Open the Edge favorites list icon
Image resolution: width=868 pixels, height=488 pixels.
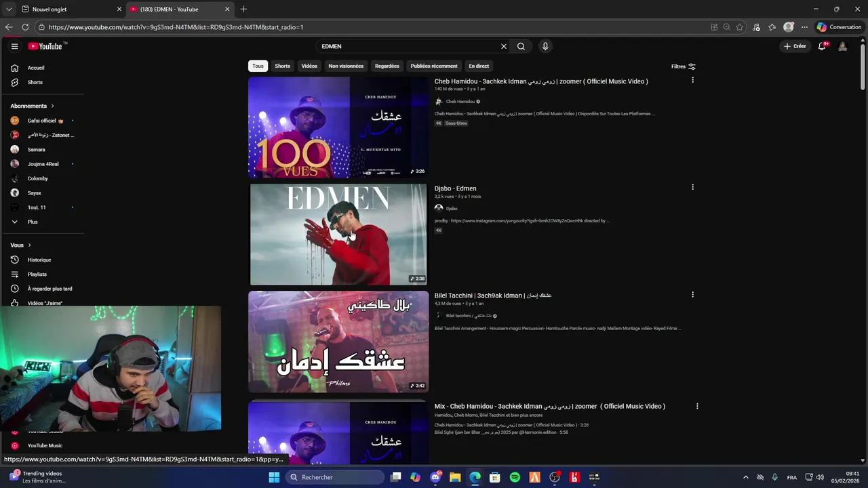pyautogui.click(x=772, y=27)
